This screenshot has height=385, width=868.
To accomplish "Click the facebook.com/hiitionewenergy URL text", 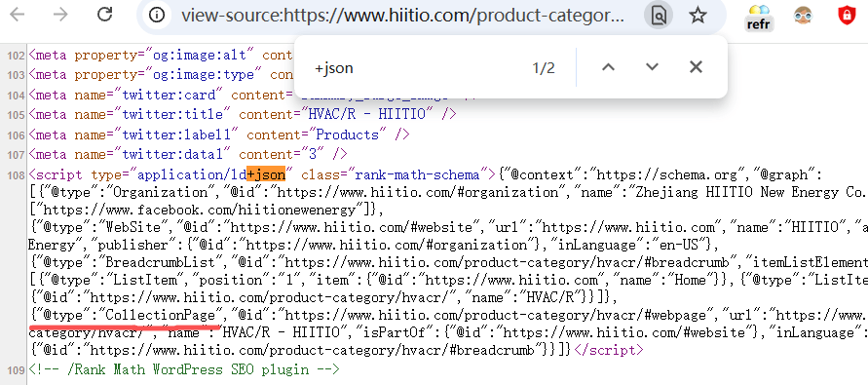I will click(x=200, y=210).
